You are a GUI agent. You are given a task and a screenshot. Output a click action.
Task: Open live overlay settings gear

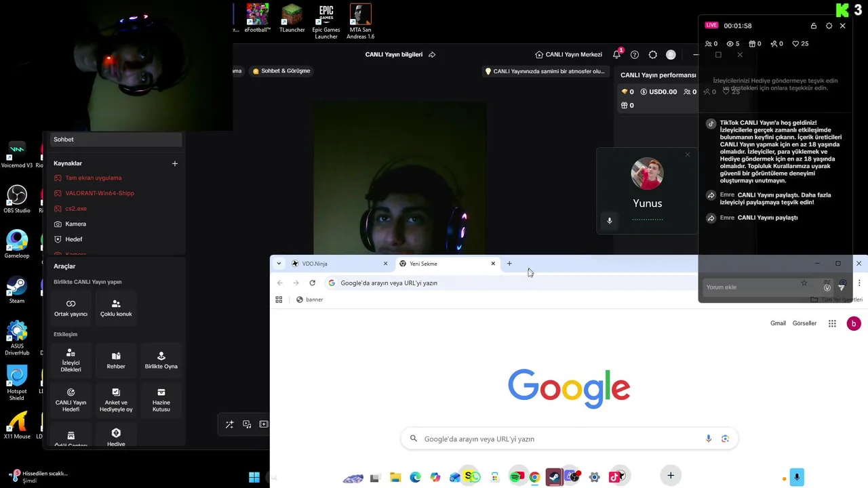pos(829,26)
